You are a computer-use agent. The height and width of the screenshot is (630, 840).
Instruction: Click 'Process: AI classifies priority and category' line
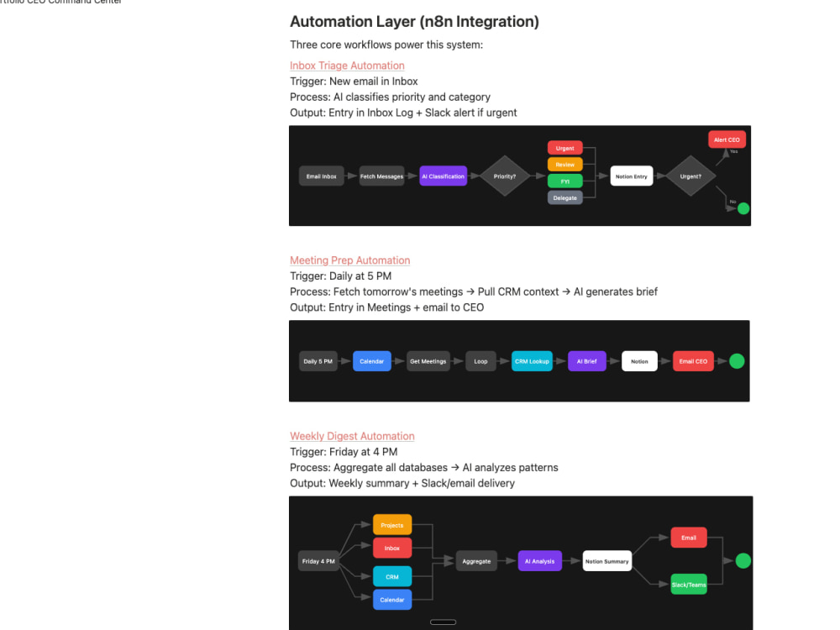(x=390, y=97)
